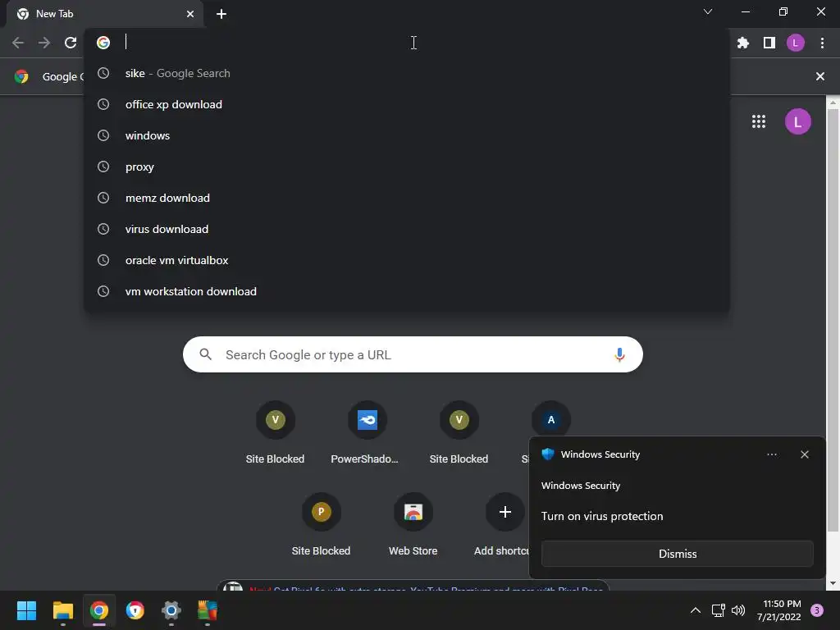Open Windows Security notification options ellipsis
The width and height of the screenshot is (840, 630).
771,454
